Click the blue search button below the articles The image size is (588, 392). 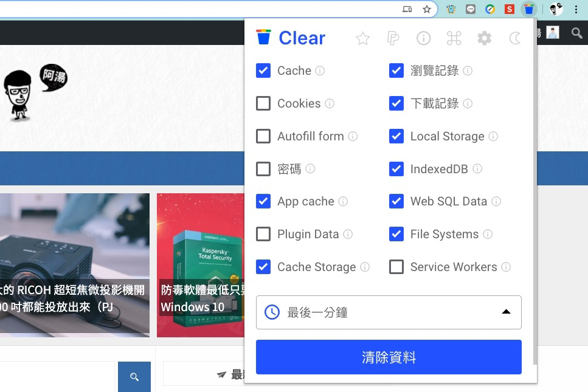(134, 377)
